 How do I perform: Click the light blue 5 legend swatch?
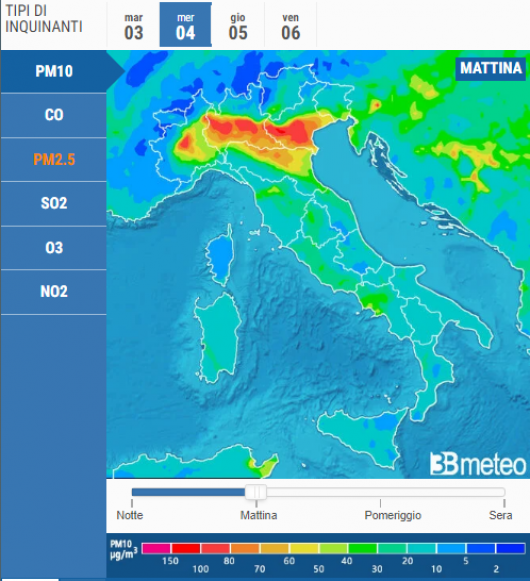pyautogui.click(x=451, y=548)
